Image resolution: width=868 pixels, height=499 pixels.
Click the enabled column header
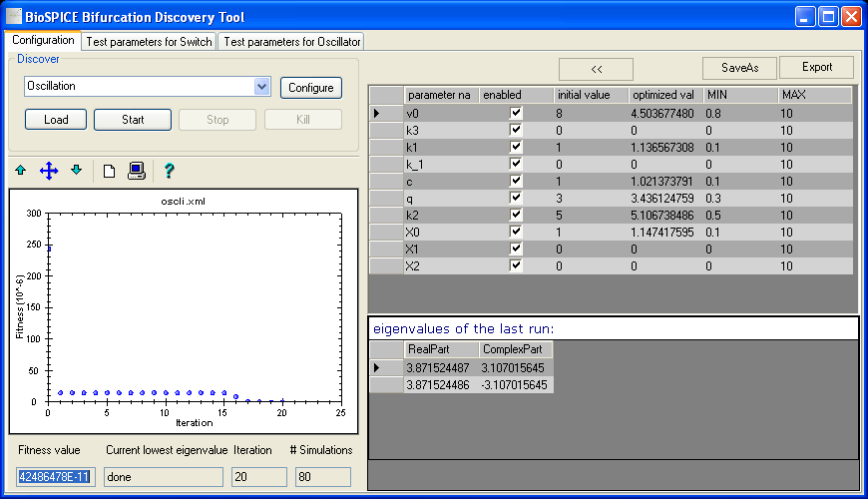tap(517, 95)
